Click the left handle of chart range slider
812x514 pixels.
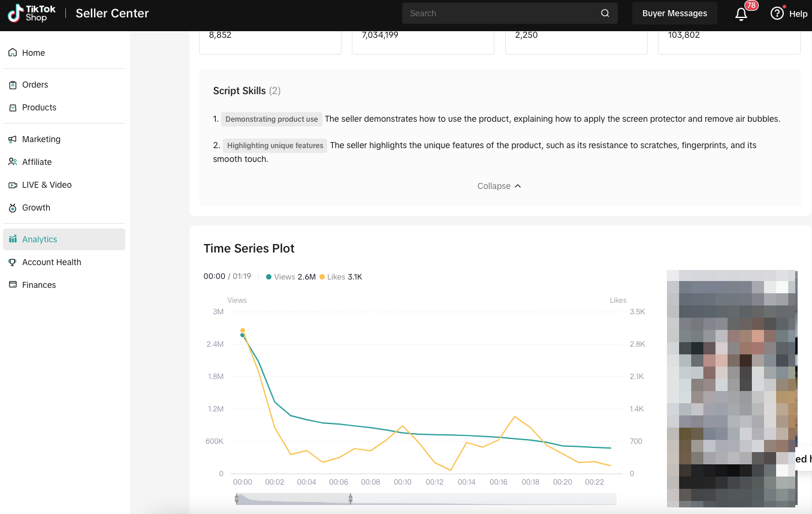tap(237, 498)
